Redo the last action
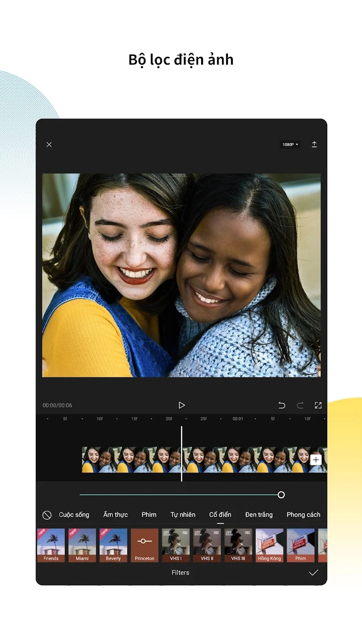Screen dimensions: 362x644 (300, 405)
